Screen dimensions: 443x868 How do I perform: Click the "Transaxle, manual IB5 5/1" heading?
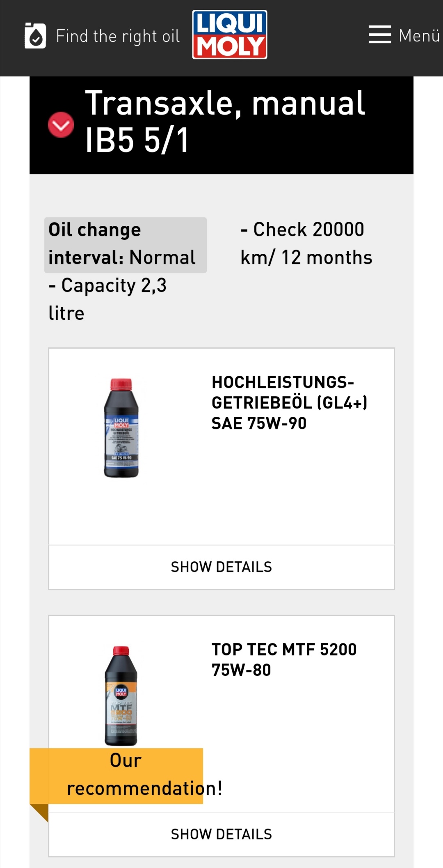[225, 122]
